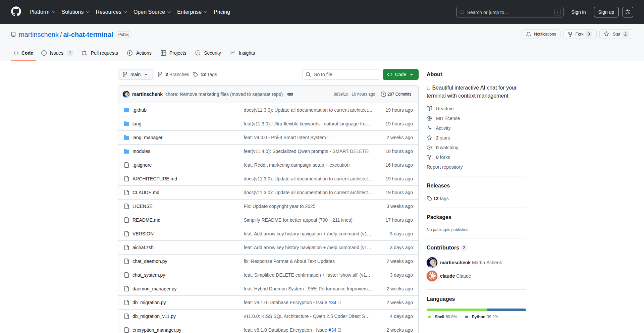The width and height of the screenshot is (644, 333).
Task: Expand the Resources menu
Action: pyautogui.click(x=111, y=12)
